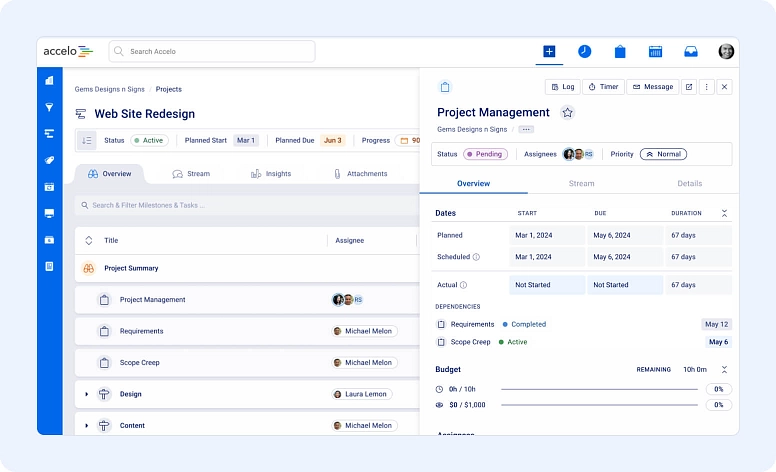Click the Scheduled info icon
This screenshot has height=472, width=776.
tap(476, 257)
